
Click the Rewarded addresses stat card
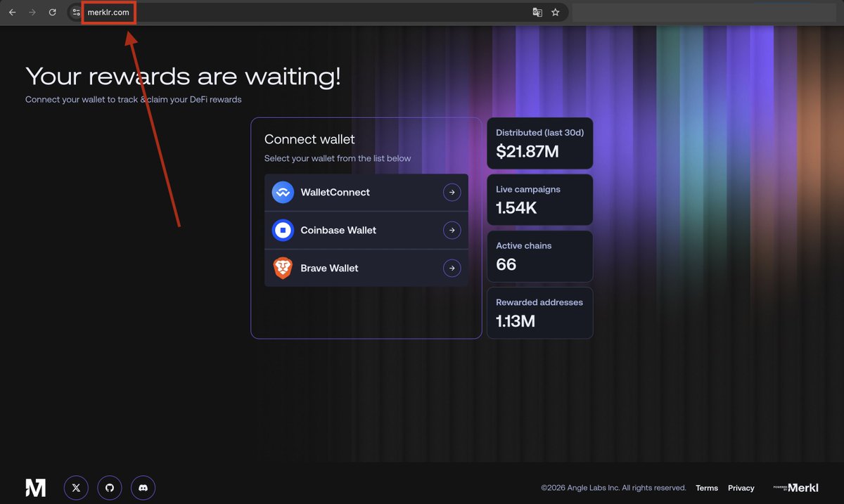click(x=539, y=313)
